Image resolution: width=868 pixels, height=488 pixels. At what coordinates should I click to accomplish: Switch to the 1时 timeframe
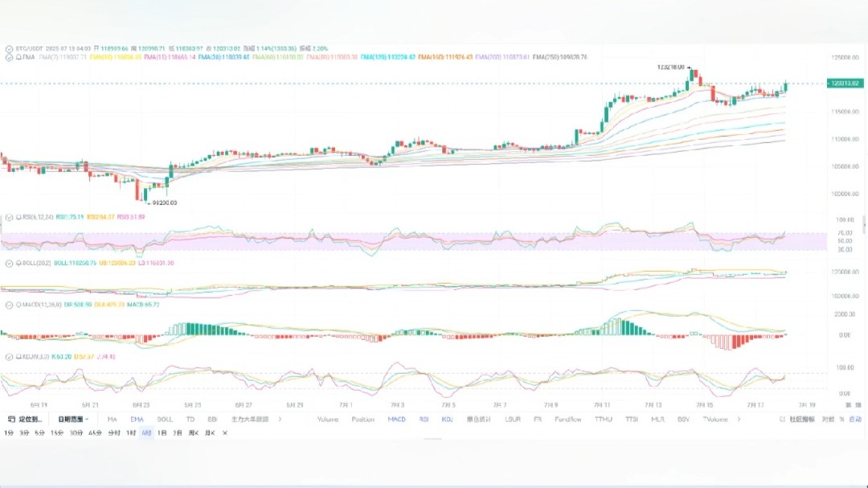(x=131, y=433)
